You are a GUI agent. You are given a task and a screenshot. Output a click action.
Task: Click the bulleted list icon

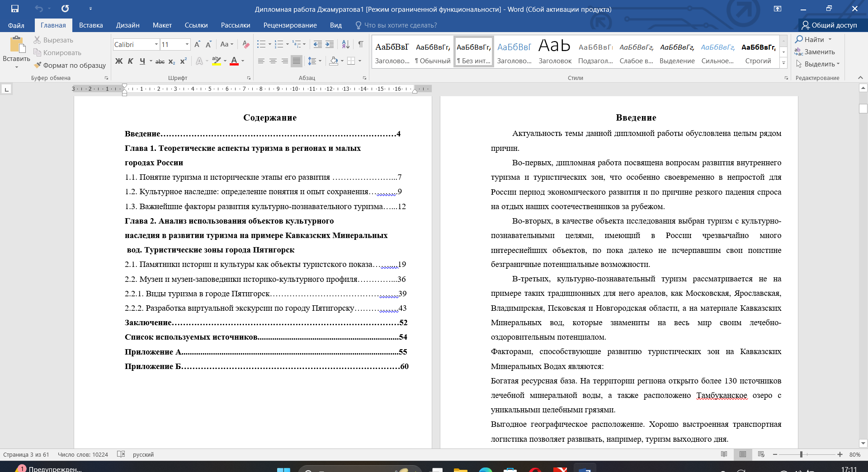tap(261, 44)
